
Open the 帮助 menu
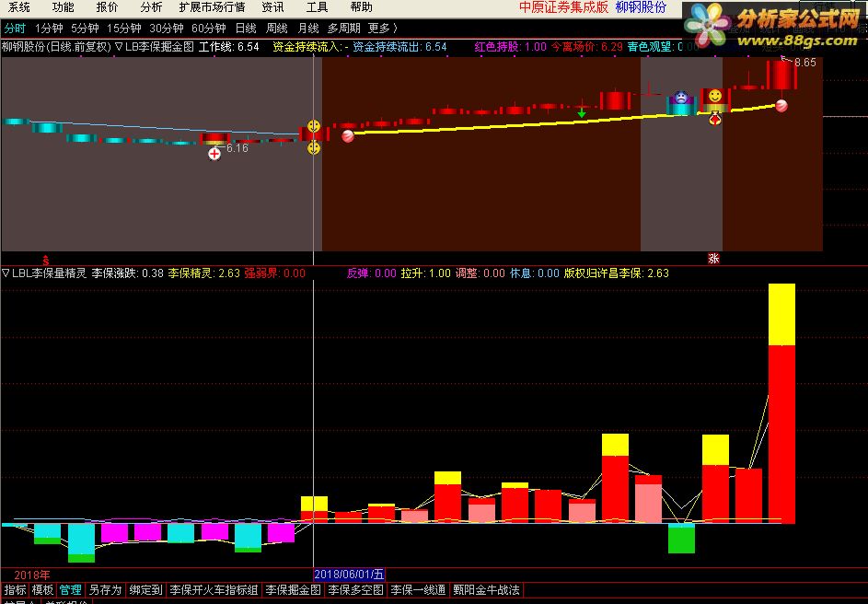click(362, 7)
